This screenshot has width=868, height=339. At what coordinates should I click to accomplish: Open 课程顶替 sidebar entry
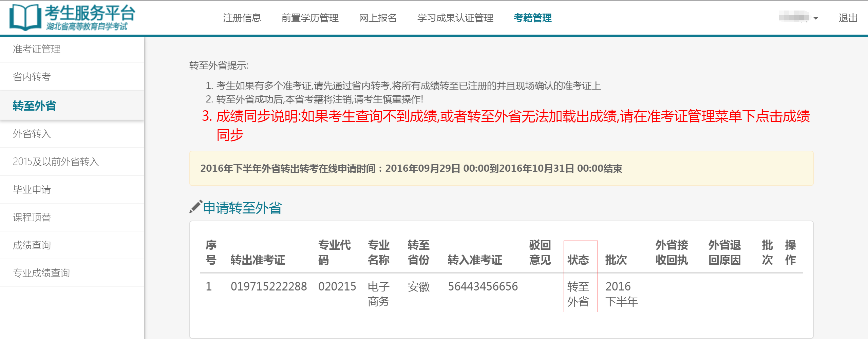pos(32,218)
